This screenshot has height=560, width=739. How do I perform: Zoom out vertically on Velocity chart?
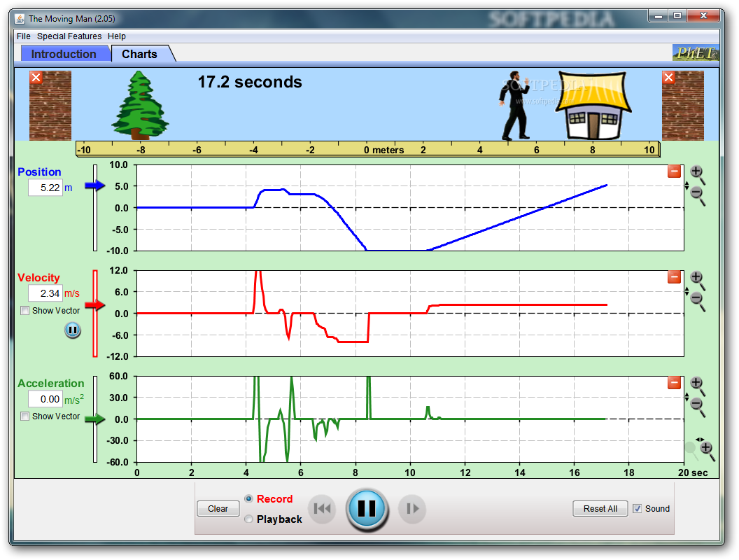coord(698,301)
